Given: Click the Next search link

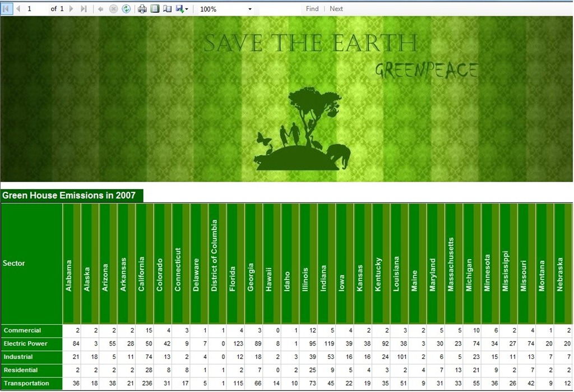Looking at the screenshot, I should 336,8.
